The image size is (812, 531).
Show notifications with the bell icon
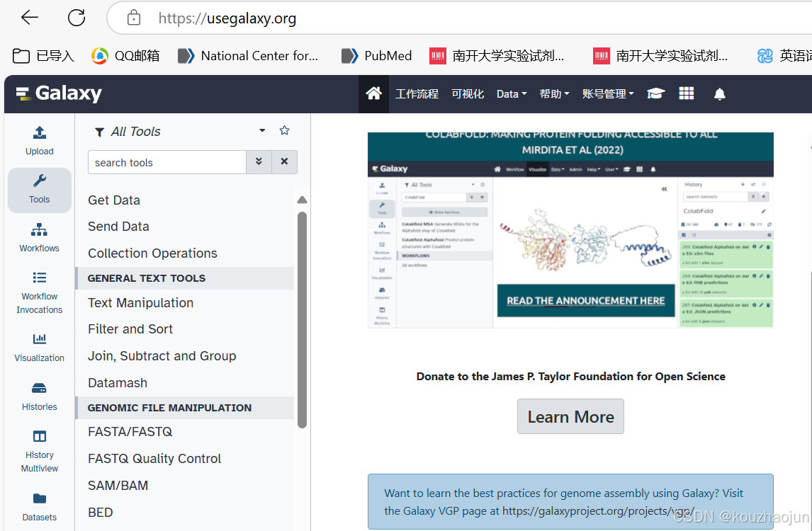point(720,94)
